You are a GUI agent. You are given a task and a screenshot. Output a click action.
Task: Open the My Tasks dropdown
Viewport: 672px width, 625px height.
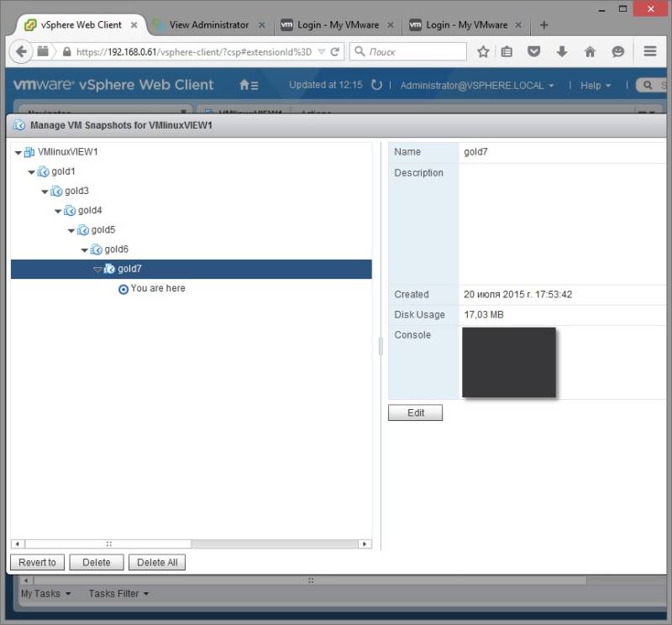pyautogui.click(x=46, y=594)
